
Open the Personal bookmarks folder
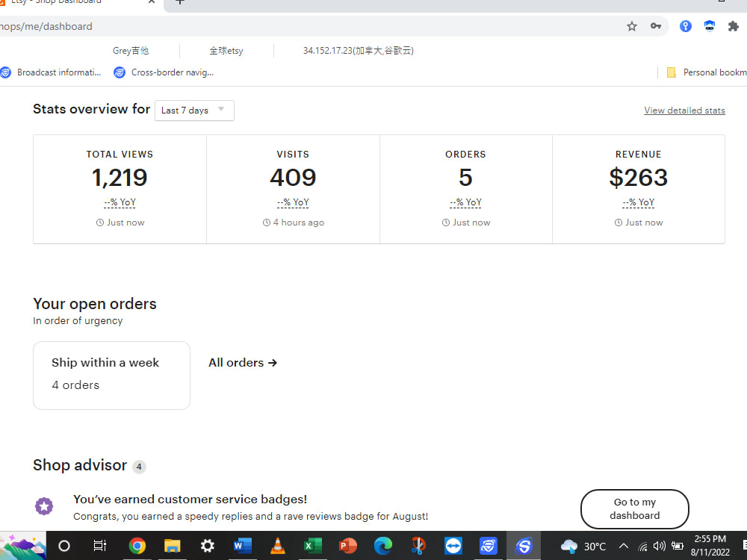[707, 72]
